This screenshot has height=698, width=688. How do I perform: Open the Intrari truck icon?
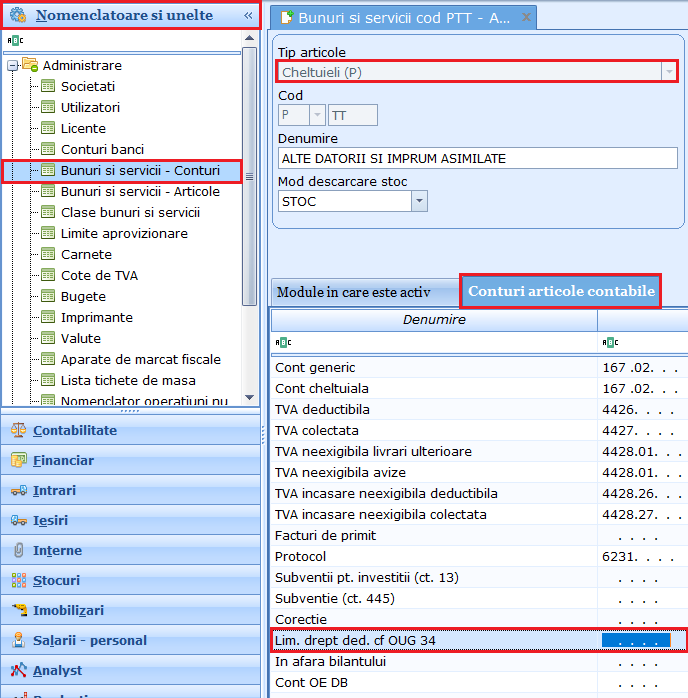coord(18,490)
